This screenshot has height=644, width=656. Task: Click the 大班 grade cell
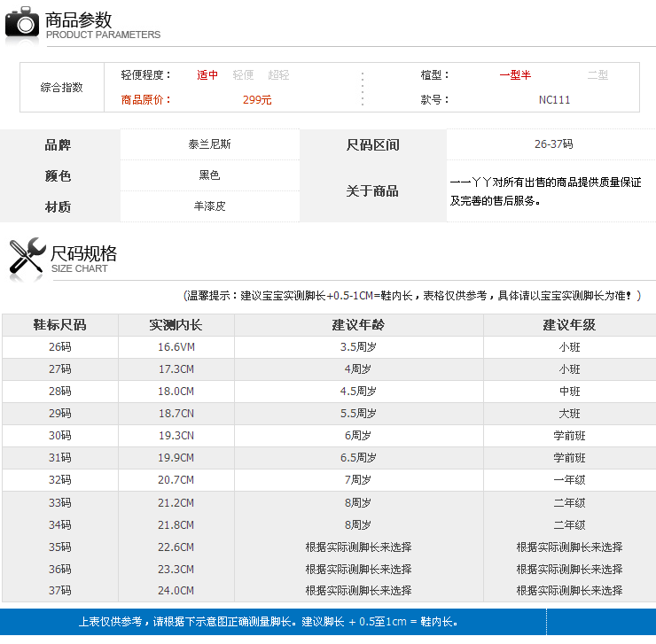tap(569, 414)
